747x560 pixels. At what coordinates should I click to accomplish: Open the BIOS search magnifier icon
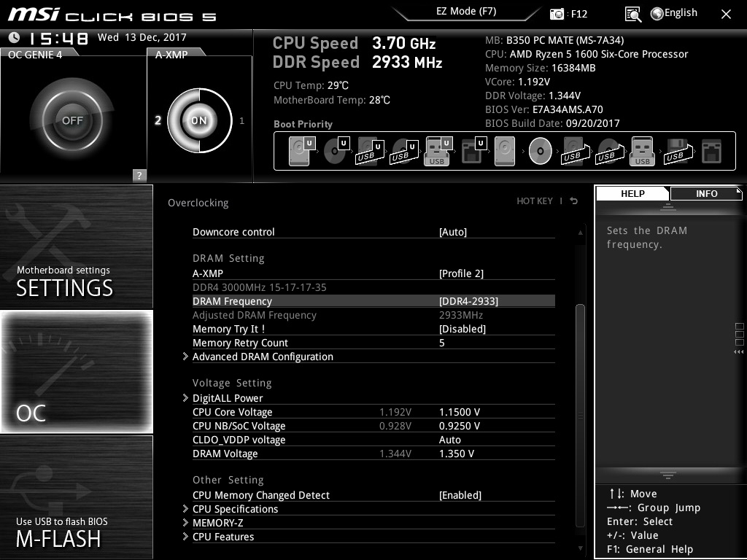tap(632, 15)
